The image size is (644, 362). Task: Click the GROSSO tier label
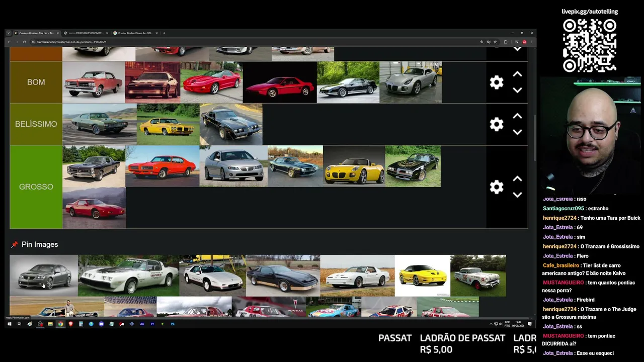click(36, 187)
